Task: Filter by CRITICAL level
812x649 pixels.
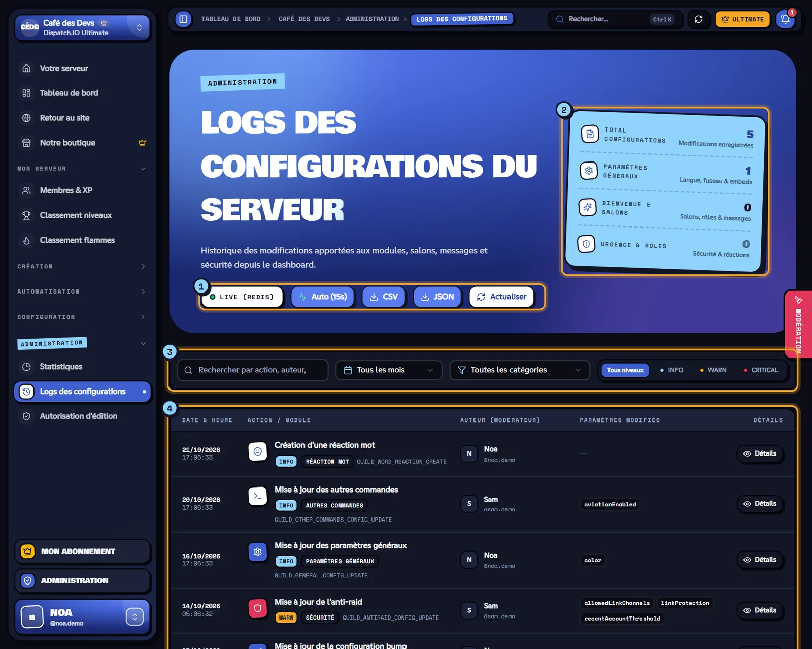Action: click(761, 370)
